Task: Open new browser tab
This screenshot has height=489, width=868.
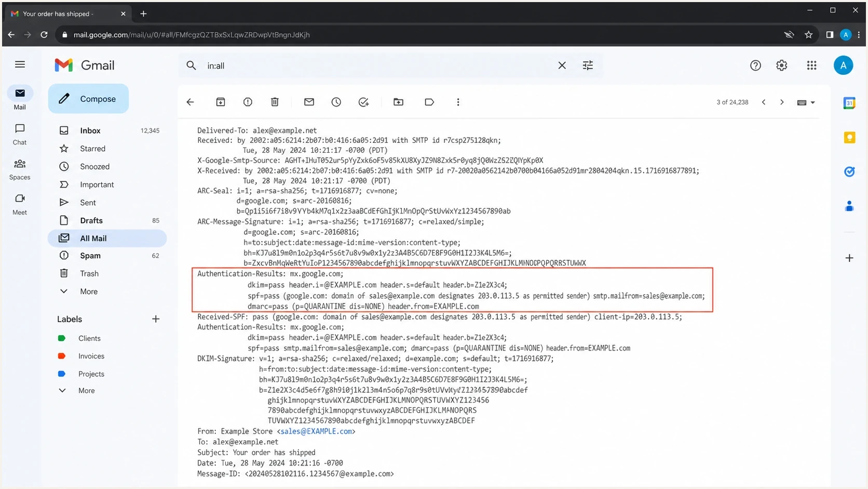Action: click(143, 14)
